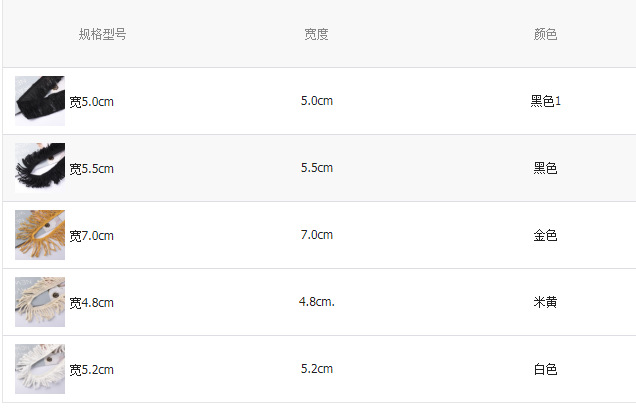This screenshot has width=636, height=415.
Task: Click the 颜色 column header
Action: click(x=545, y=34)
